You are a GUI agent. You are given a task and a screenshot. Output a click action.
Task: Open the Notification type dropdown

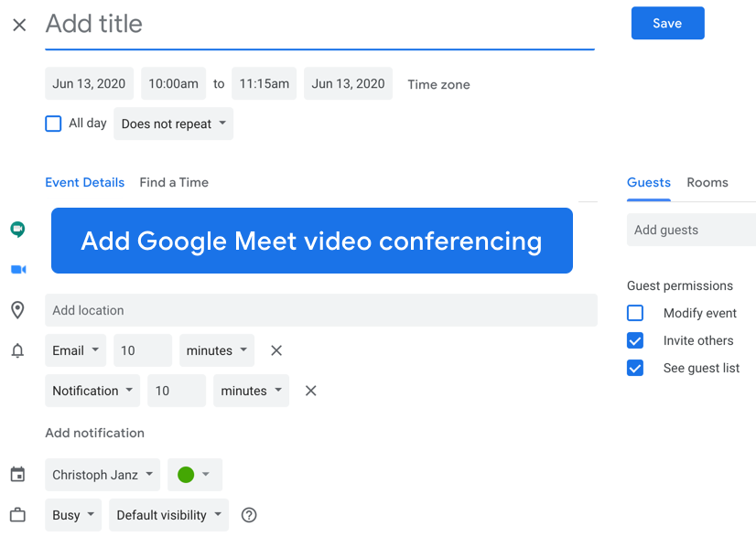coord(92,391)
